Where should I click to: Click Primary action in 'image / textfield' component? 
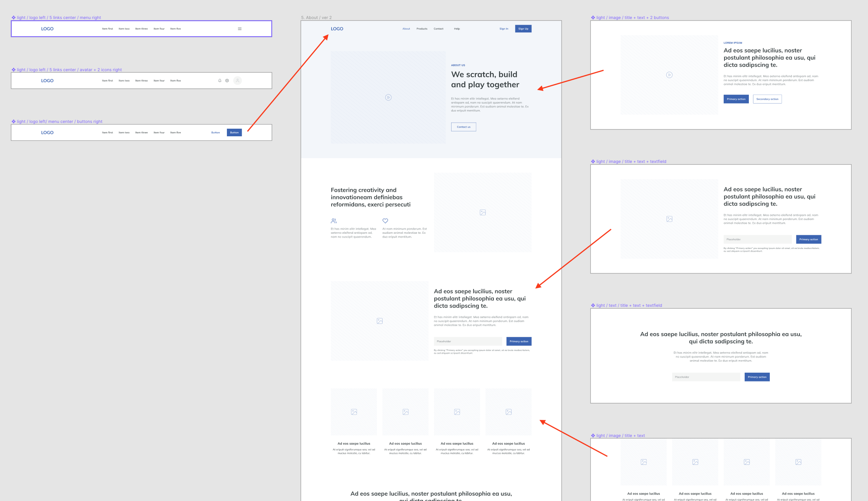(x=809, y=239)
